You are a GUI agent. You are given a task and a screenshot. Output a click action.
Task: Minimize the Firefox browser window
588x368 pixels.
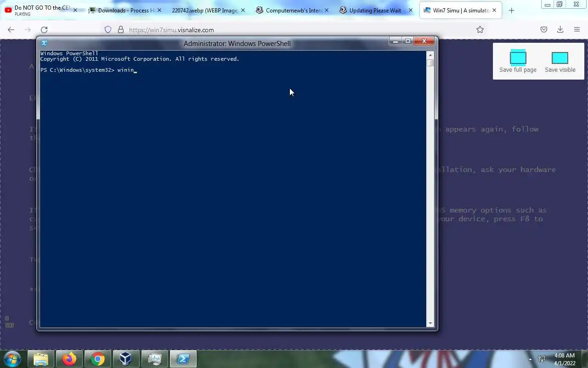[548, 5]
